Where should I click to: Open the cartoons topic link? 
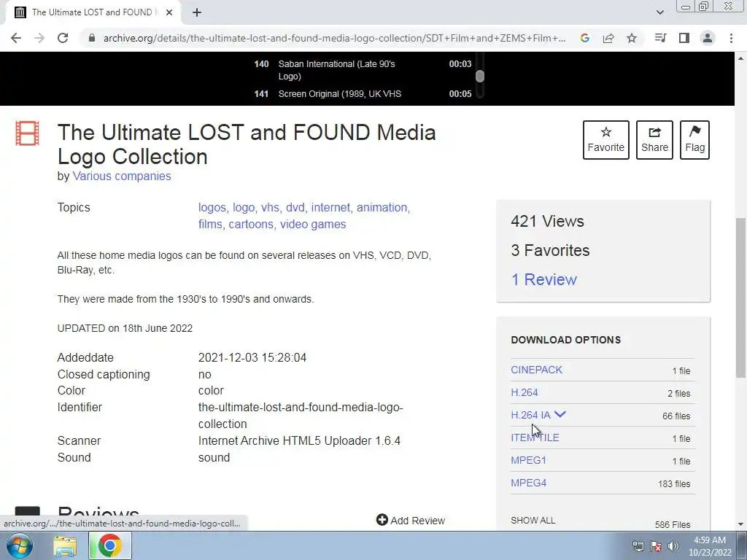[x=251, y=225]
